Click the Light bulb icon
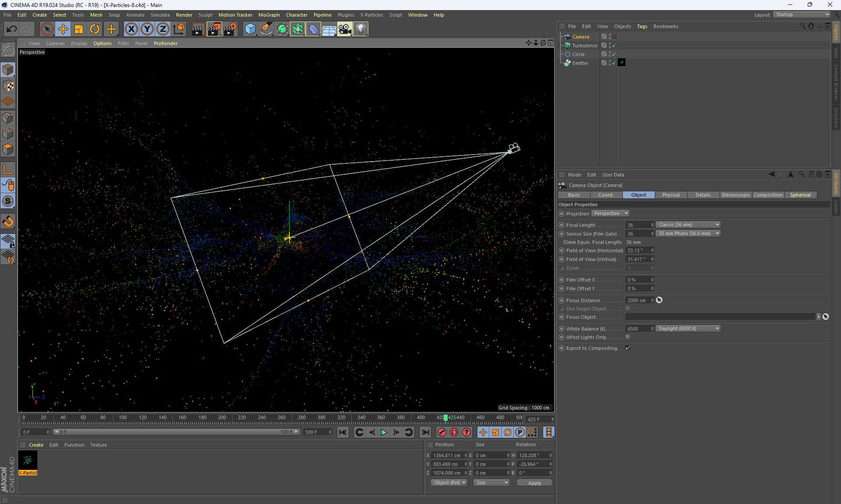 [x=360, y=29]
